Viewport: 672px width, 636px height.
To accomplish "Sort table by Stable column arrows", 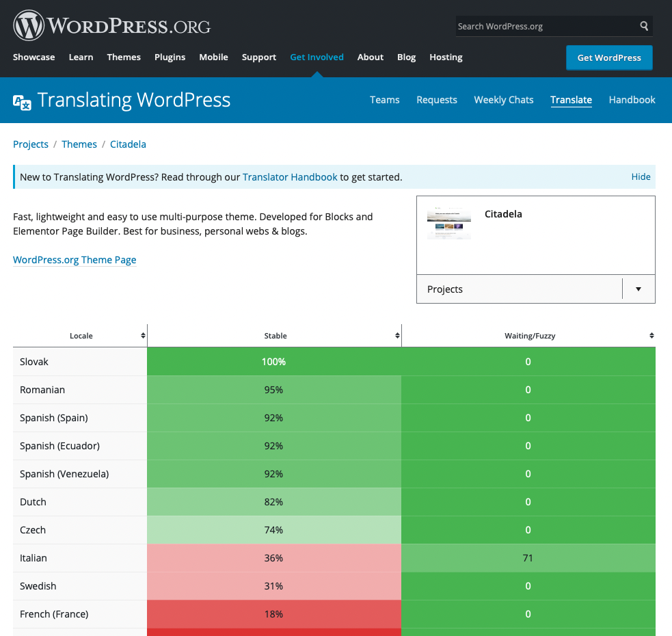I will (397, 336).
